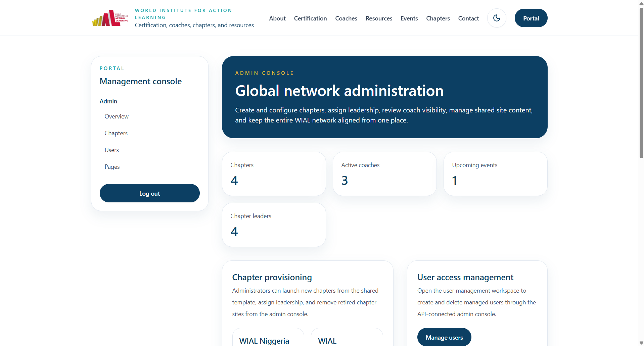Open the About menu item
644x346 pixels.
pos(277,18)
